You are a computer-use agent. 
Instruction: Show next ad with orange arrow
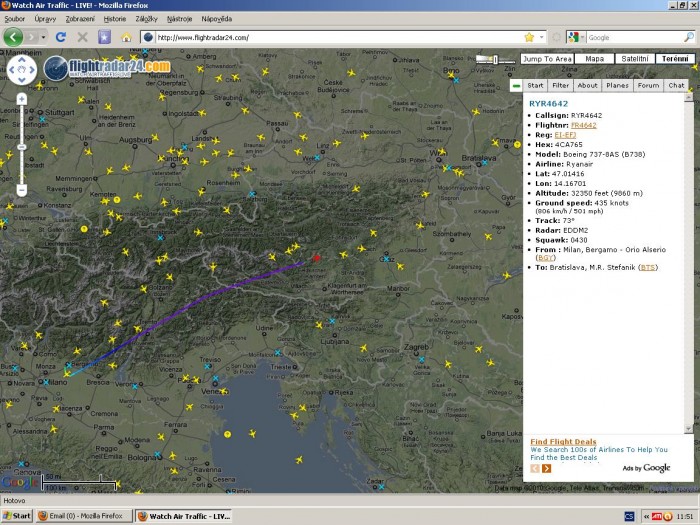(x=546, y=468)
